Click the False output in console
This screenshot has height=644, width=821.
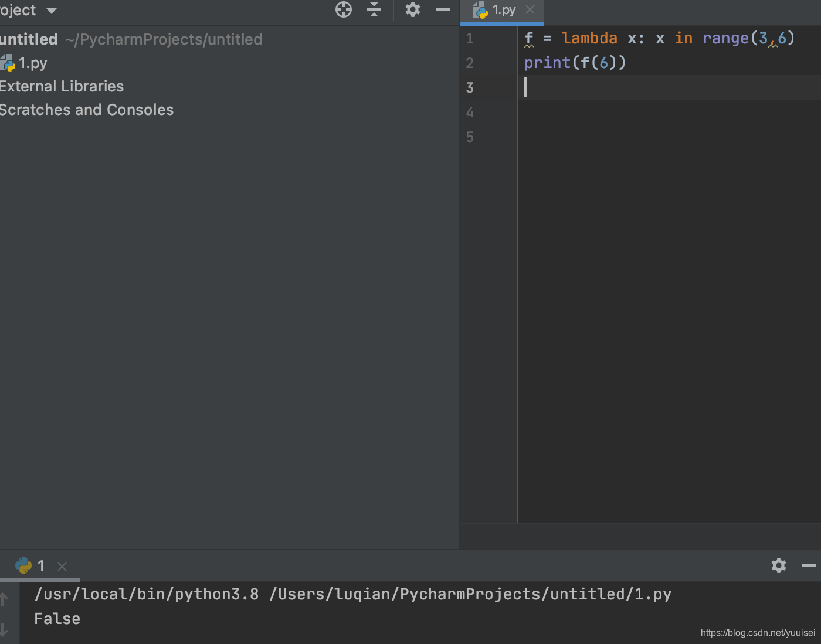coord(57,619)
